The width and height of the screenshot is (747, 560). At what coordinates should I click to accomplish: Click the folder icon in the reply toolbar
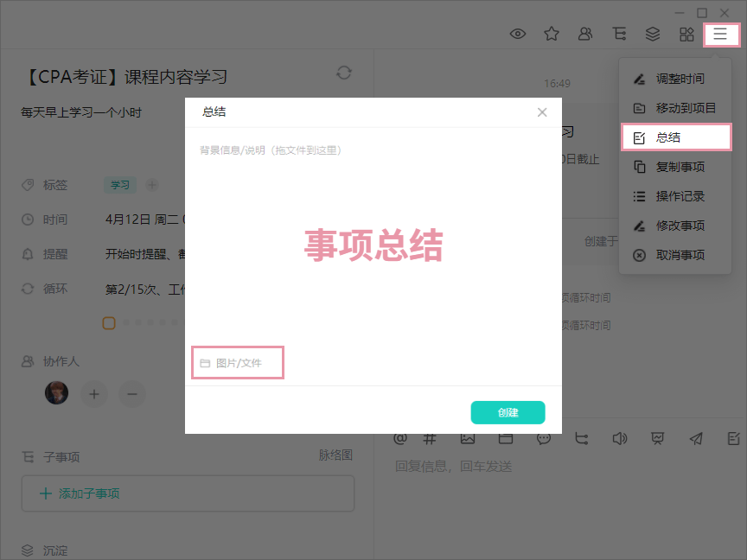(506, 438)
